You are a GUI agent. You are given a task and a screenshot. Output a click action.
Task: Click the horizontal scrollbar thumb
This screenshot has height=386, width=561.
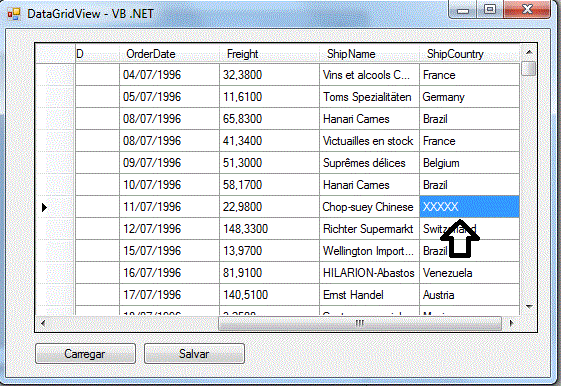pyautogui.click(x=360, y=323)
